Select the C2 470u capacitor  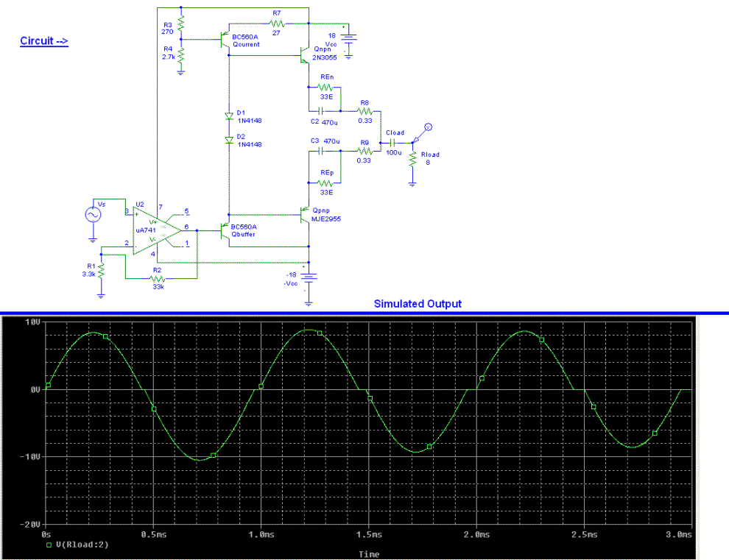[321, 111]
